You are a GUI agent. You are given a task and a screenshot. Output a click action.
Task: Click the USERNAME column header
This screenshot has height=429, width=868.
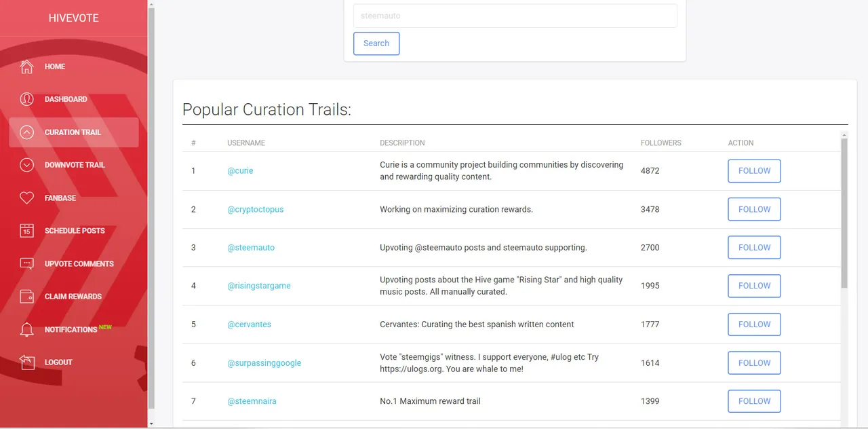[246, 143]
